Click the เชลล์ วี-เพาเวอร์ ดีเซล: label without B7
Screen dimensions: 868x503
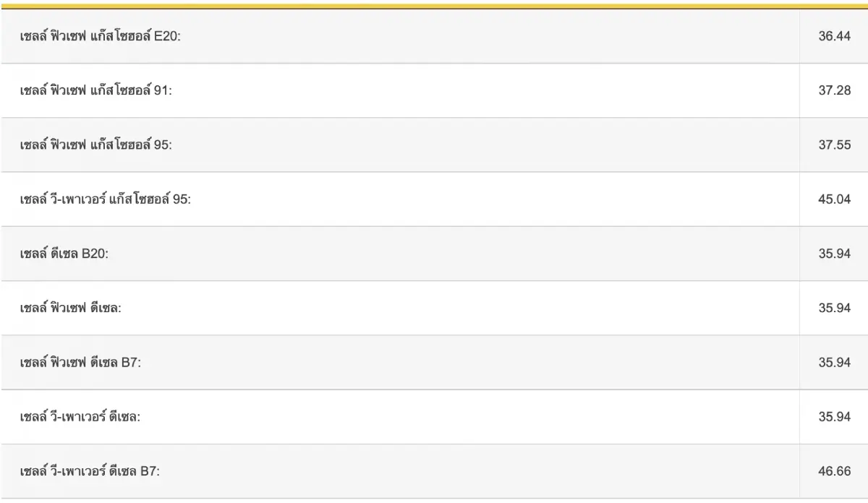[x=80, y=417]
